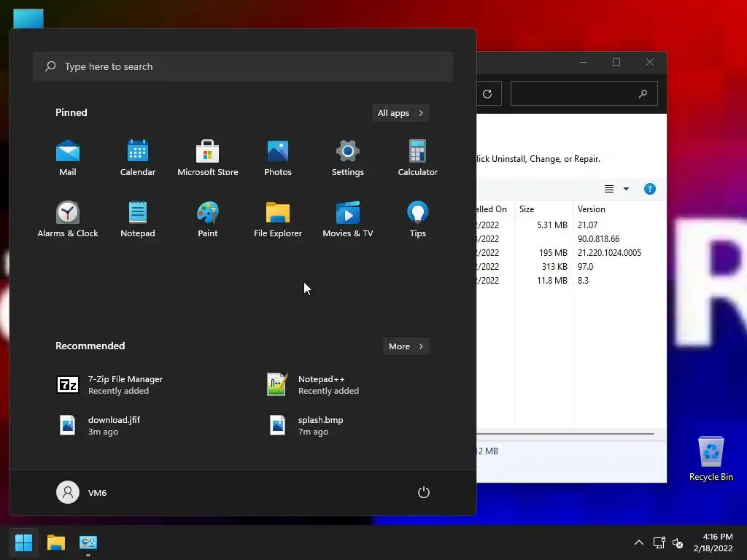Select program row with version 21.07
The height and width of the screenshot is (560, 747).
[x=572, y=225]
